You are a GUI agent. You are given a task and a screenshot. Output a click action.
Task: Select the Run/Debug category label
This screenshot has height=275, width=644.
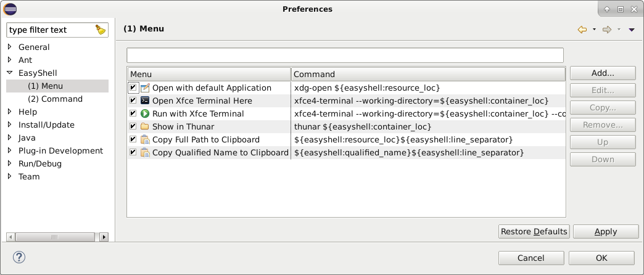[40, 163]
